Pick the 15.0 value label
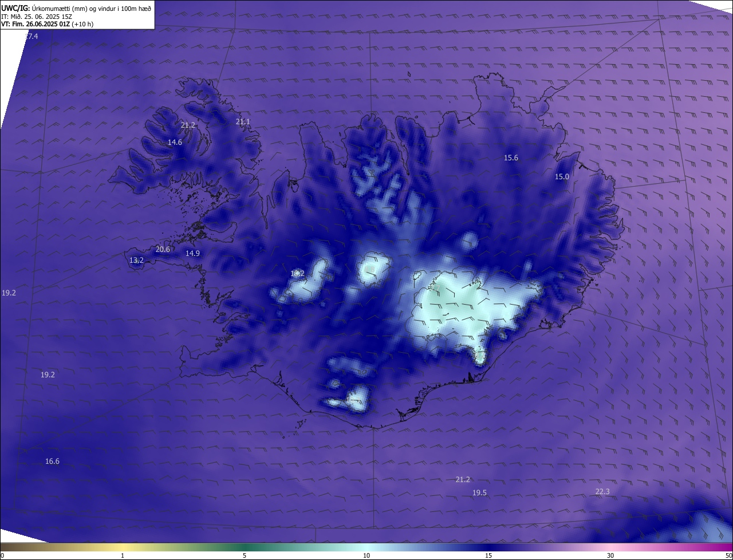The image size is (733, 560). [x=562, y=177]
